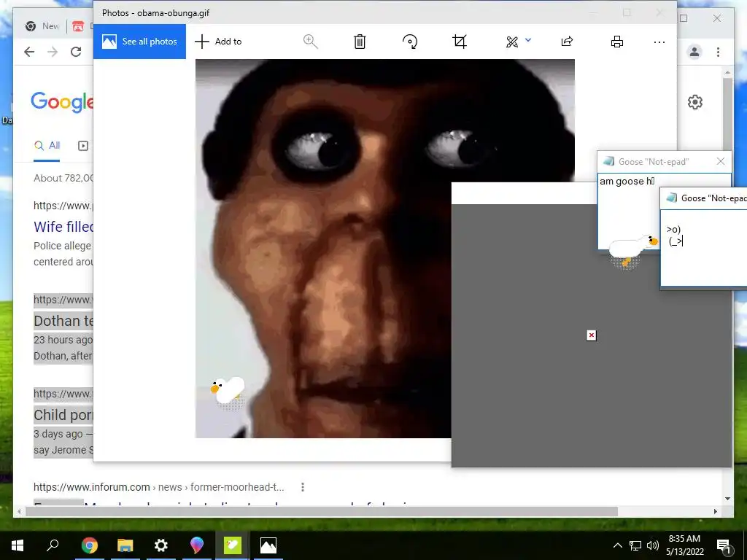
Task: Click the goose app taskbar icon
Action: coord(233,545)
